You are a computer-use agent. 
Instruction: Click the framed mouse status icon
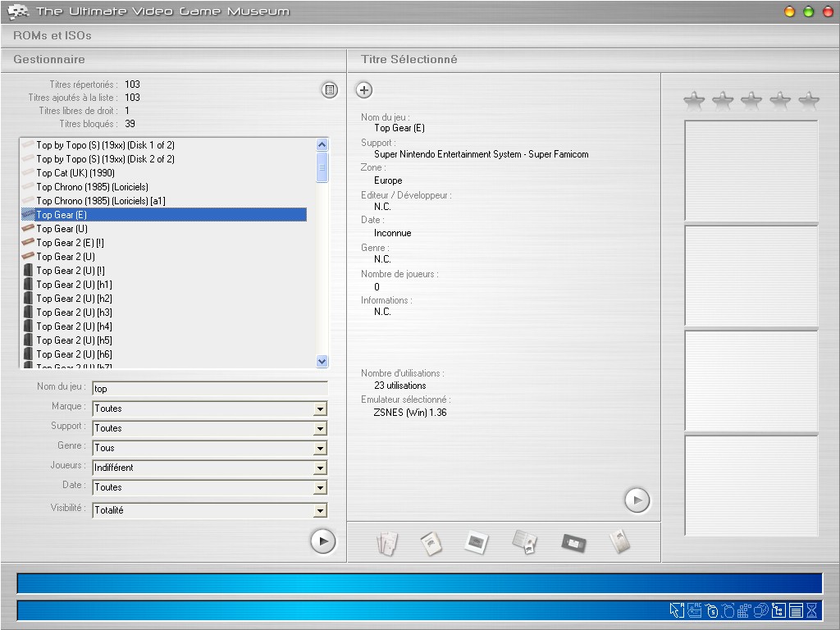[x=728, y=610]
